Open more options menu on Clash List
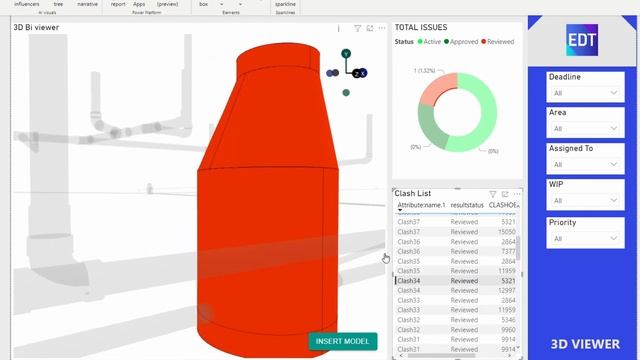This screenshot has width=640, height=360. pos(517,194)
